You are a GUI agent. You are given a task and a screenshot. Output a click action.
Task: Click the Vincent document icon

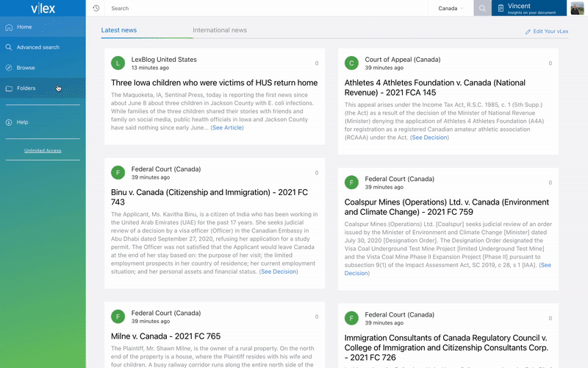501,8
